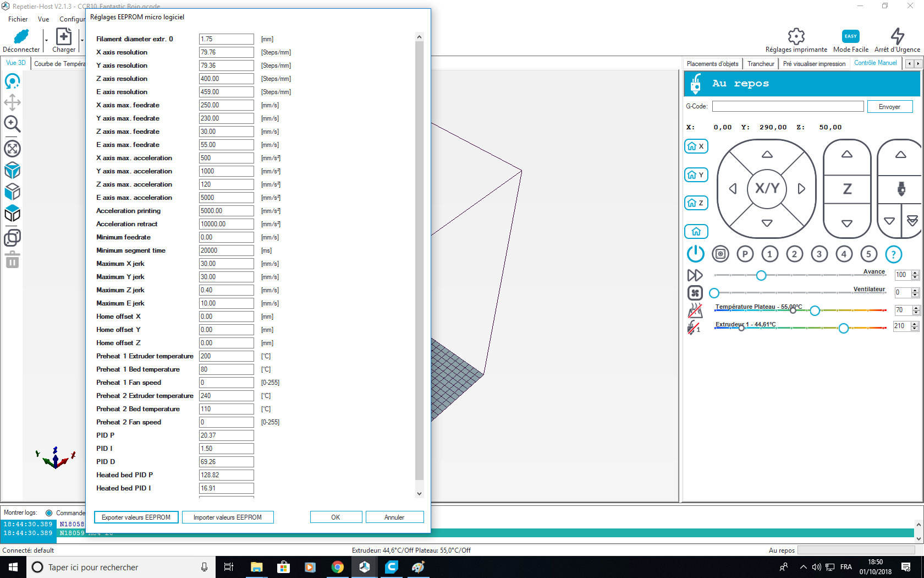The width and height of the screenshot is (924, 578).
Task: Click Importer valeurs EEPROM button
Action: point(228,517)
